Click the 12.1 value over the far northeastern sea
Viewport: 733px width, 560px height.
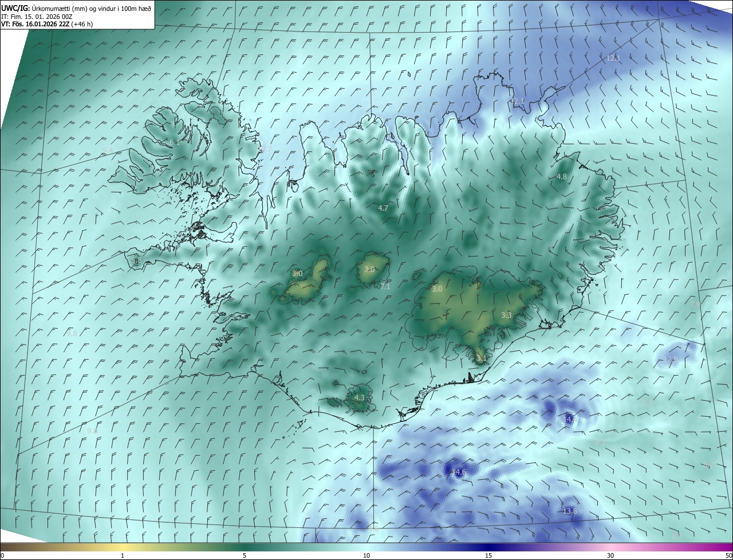[x=613, y=58]
